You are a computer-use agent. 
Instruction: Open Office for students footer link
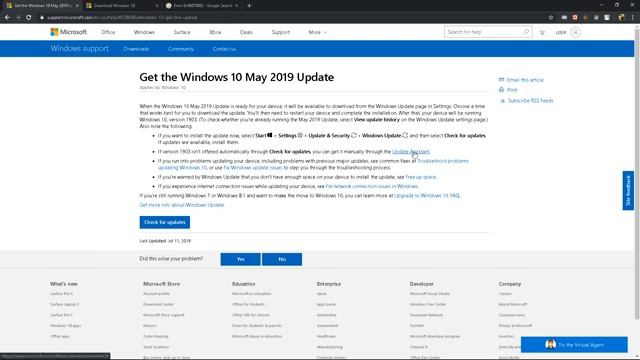[248, 304]
